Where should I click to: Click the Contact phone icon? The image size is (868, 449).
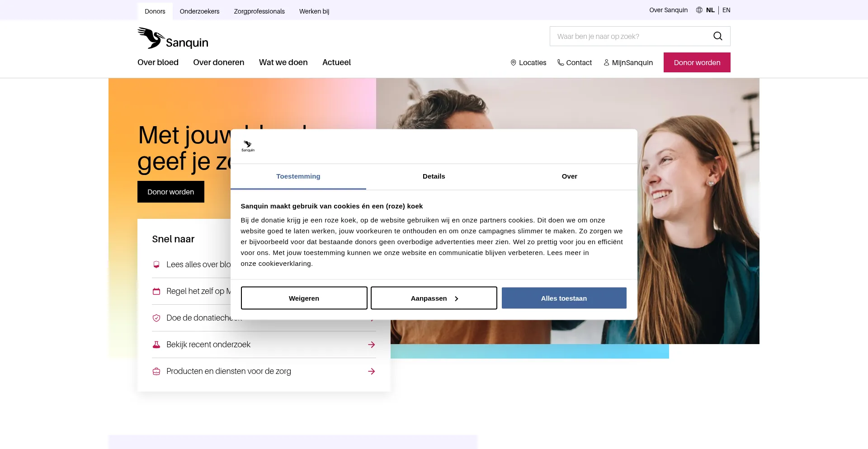coord(561,63)
